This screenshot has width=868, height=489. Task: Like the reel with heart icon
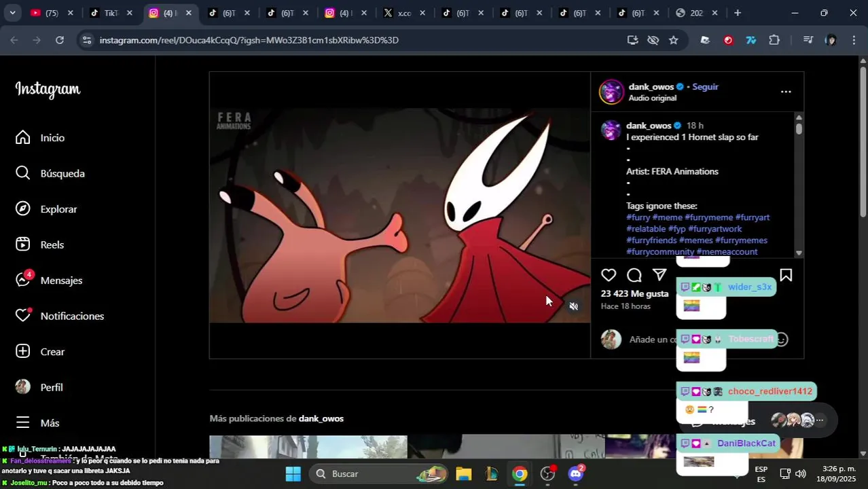pyautogui.click(x=609, y=275)
